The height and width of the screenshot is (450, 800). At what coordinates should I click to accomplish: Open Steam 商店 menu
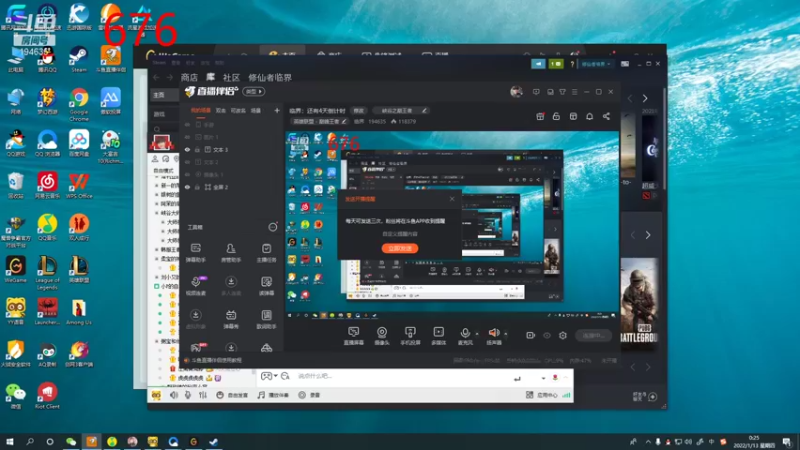click(x=189, y=78)
